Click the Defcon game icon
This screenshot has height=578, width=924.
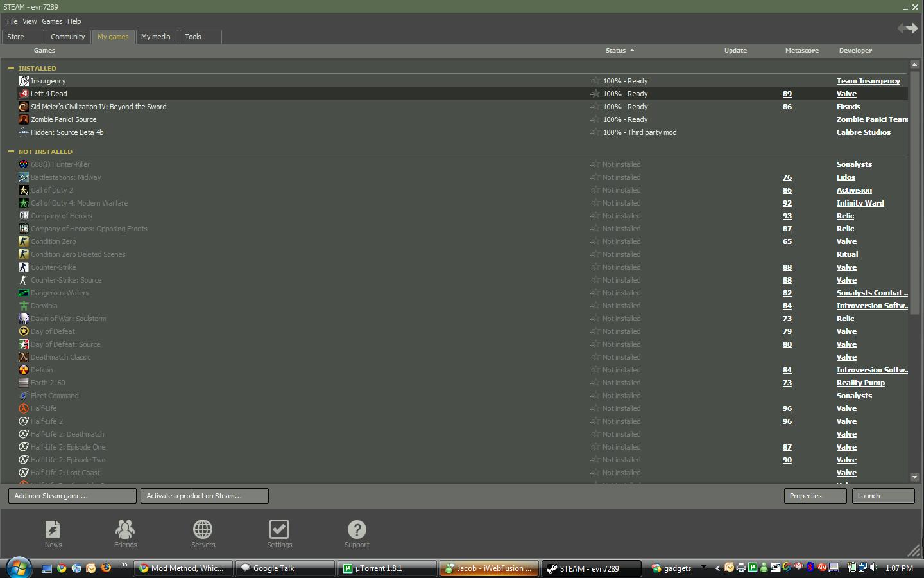click(24, 370)
